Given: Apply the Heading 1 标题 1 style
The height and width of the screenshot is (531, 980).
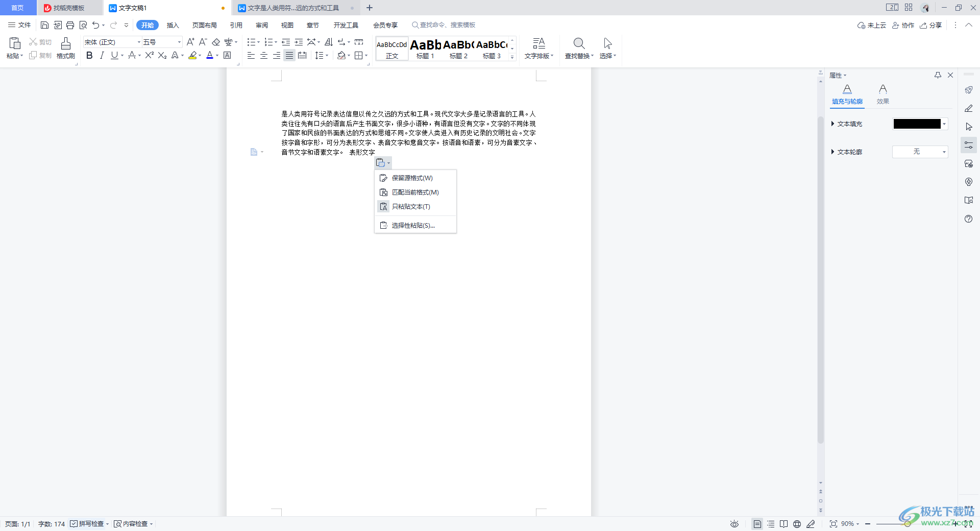Looking at the screenshot, I should (425, 49).
